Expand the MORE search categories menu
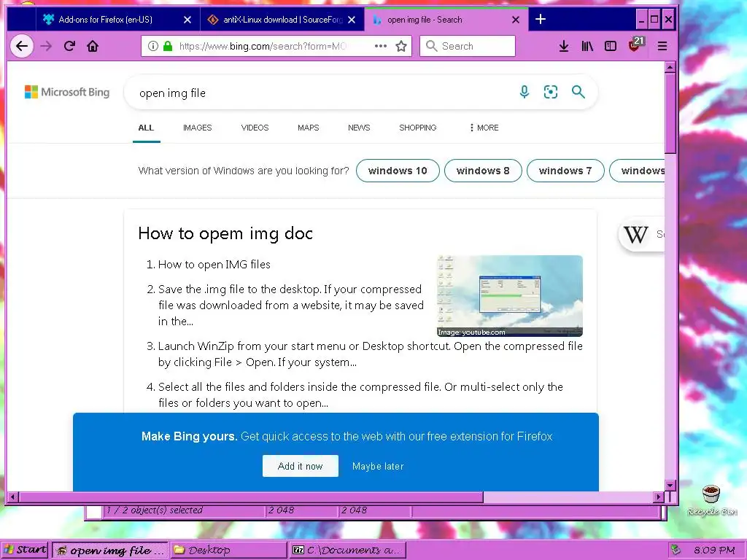Image resolution: width=747 pixels, height=560 pixels. [x=484, y=128]
